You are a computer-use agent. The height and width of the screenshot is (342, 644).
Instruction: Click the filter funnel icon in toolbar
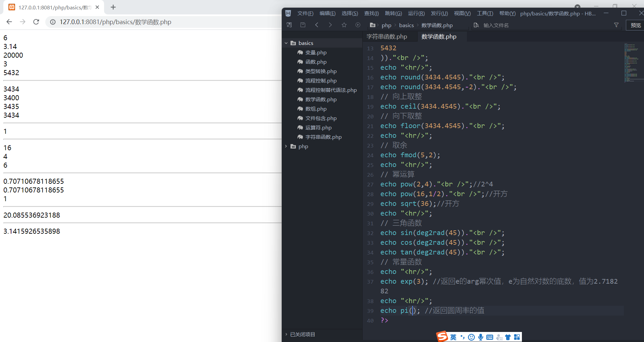616,25
